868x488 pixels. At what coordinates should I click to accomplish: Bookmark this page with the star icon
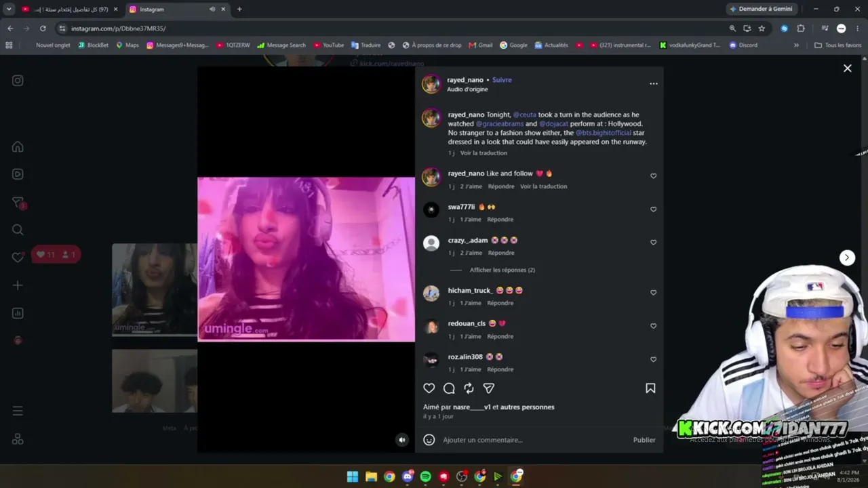[762, 28]
